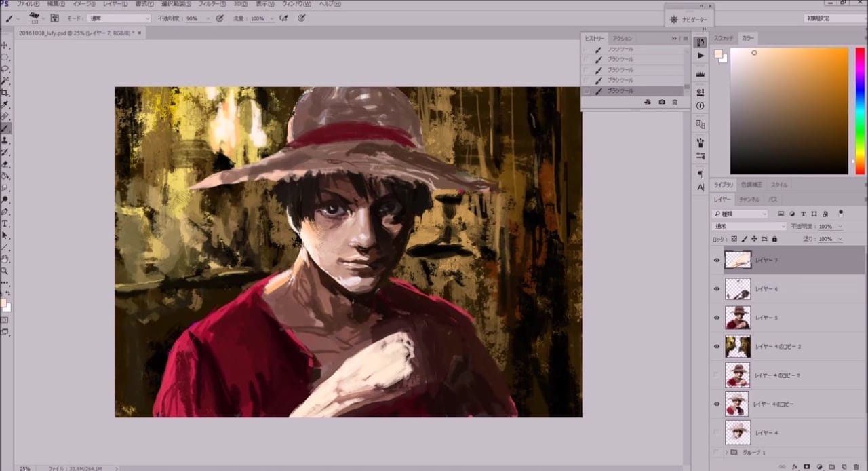Click the foreground color swatch in Color panel
The height and width of the screenshot is (471, 868).
[x=718, y=54]
